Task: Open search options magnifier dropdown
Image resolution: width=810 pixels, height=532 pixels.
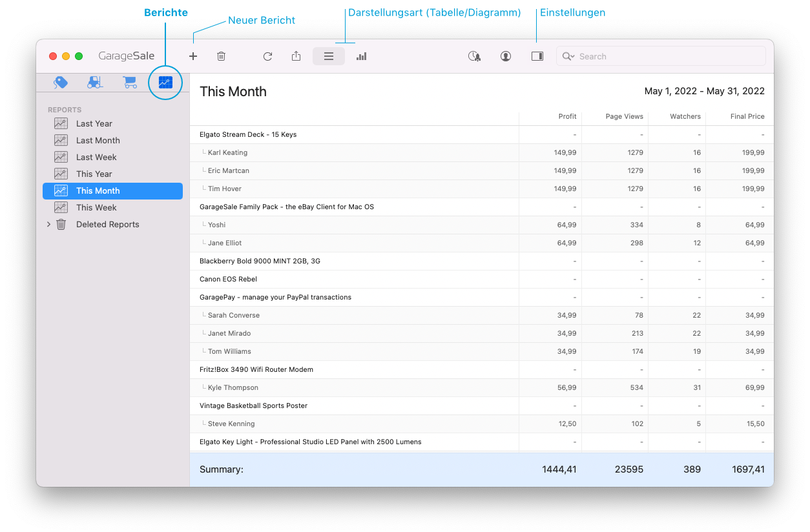Action: [x=568, y=56]
